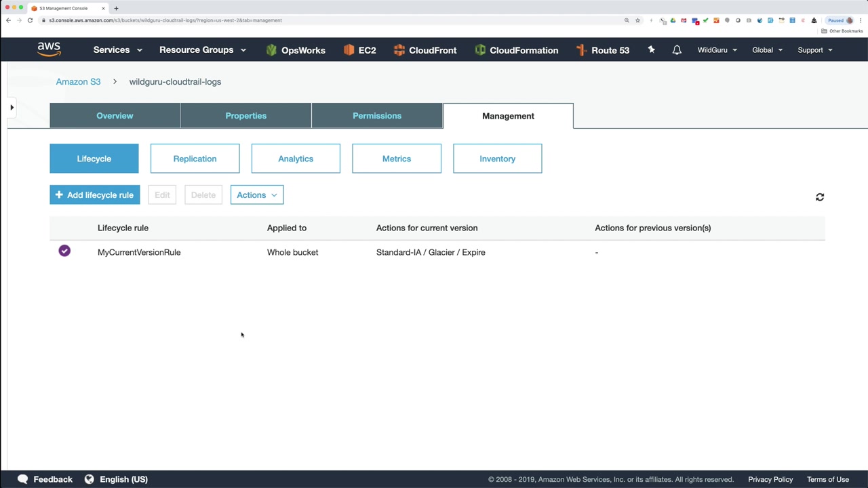Expand the left side navigation panel

point(12,107)
